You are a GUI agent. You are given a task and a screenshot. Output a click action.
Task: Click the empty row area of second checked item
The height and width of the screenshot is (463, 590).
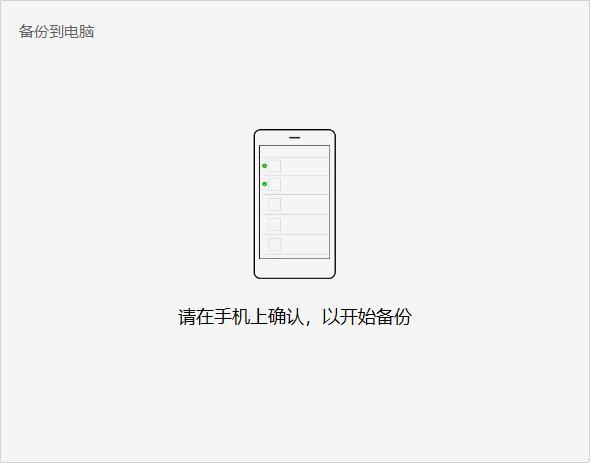[305, 185]
